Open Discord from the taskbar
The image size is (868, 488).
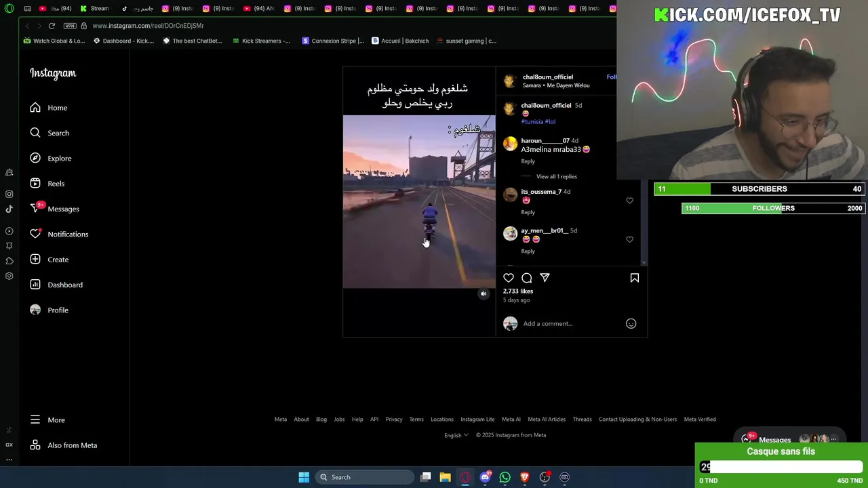pos(485,477)
